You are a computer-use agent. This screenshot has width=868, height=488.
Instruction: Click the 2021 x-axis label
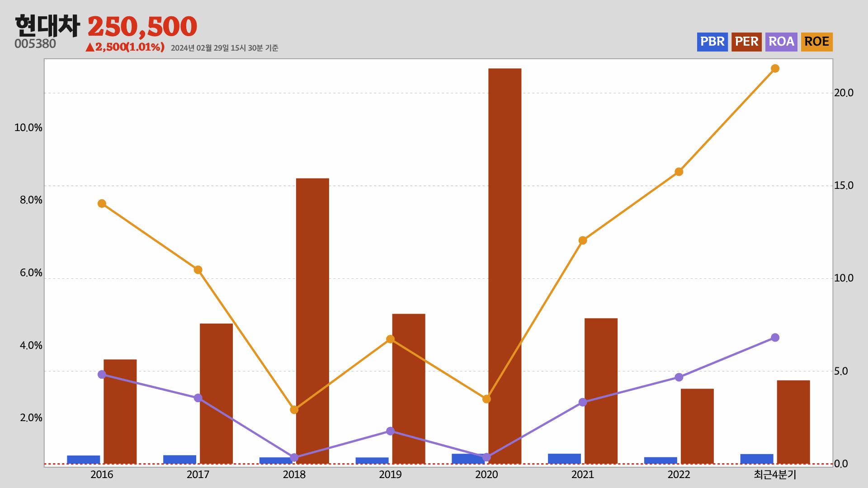583,474
